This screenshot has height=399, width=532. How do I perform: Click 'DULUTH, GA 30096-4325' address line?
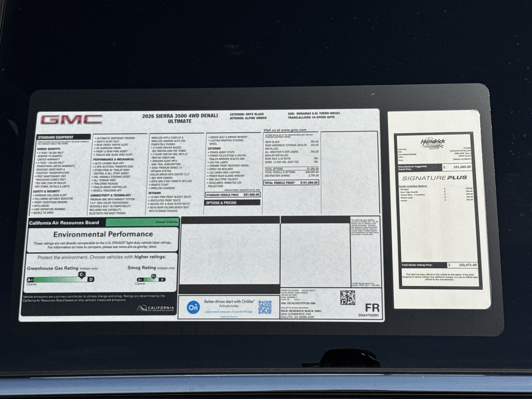click(x=298, y=317)
